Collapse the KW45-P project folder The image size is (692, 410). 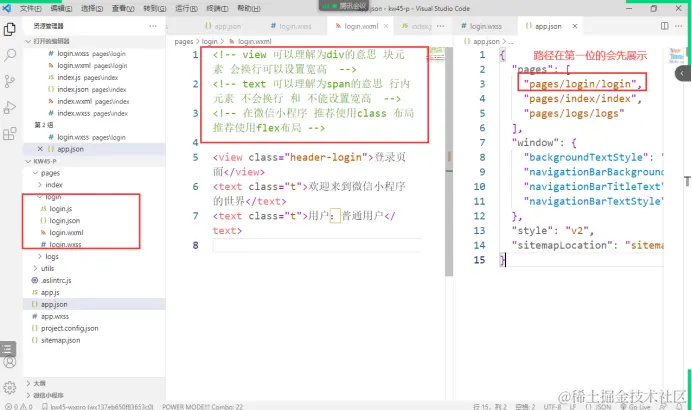click(94, 161)
